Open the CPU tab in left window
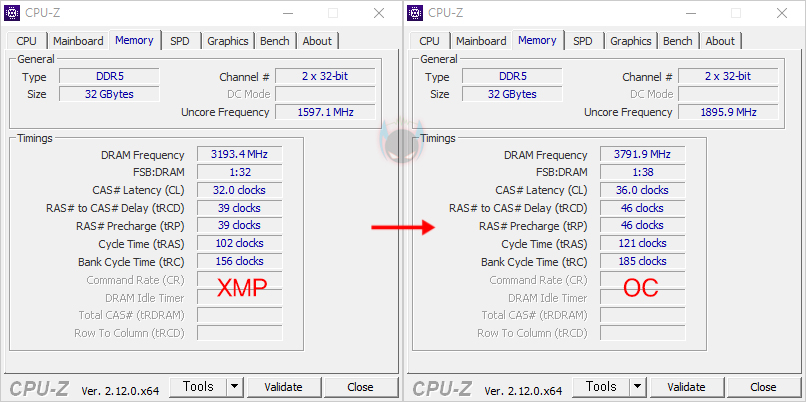 coord(27,41)
